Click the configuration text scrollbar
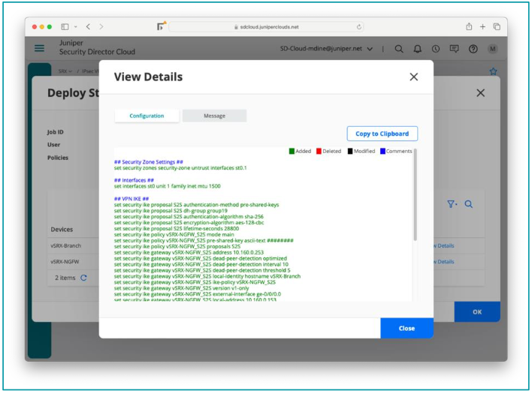 tap(415, 195)
